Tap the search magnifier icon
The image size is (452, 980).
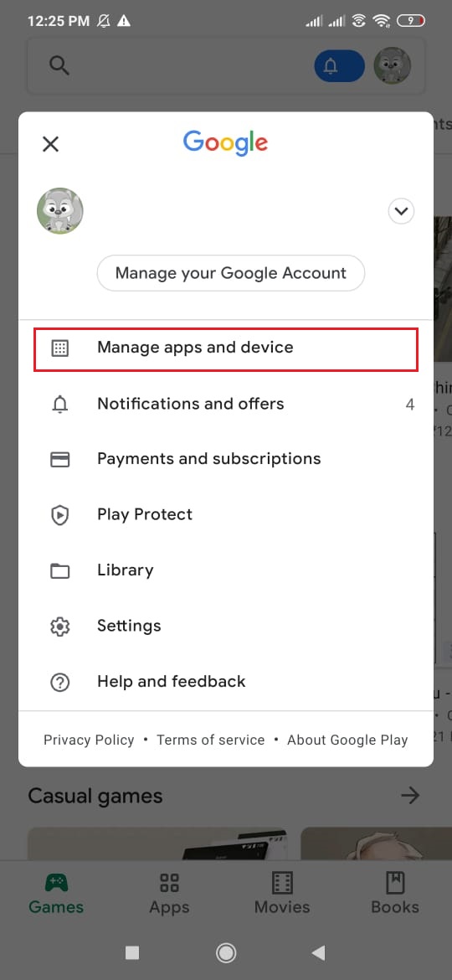coord(59,65)
